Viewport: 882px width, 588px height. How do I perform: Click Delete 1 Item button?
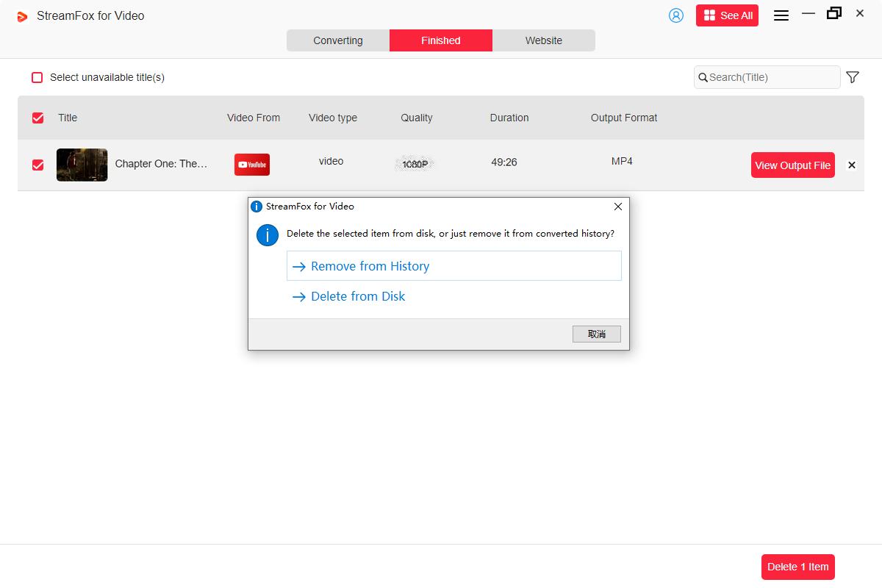tap(798, 567)
